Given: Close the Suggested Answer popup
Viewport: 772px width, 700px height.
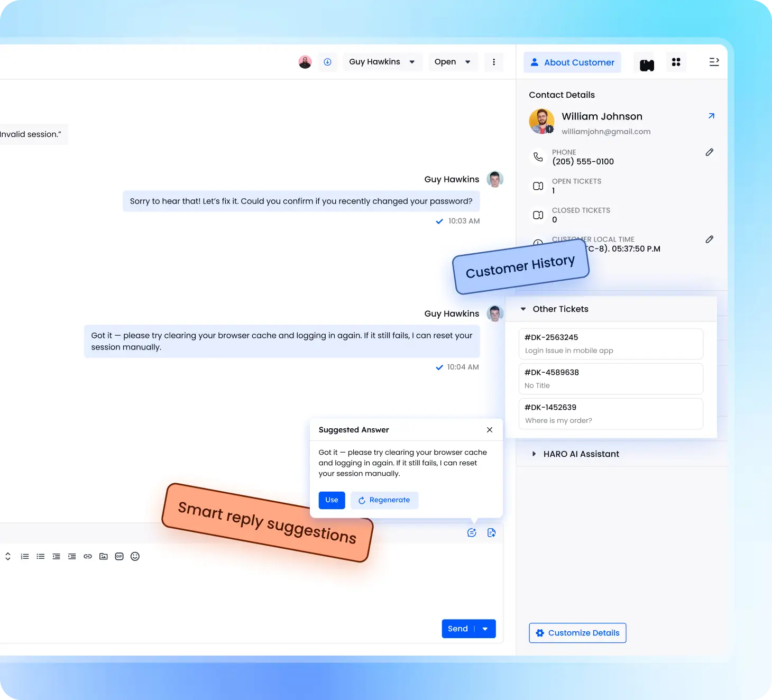Looking at the screenshot, I should (x=490, y=430).
